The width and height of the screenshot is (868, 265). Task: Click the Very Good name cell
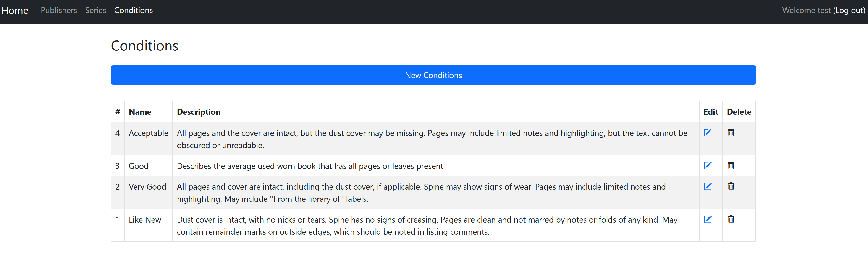click(x=147, y=187)
